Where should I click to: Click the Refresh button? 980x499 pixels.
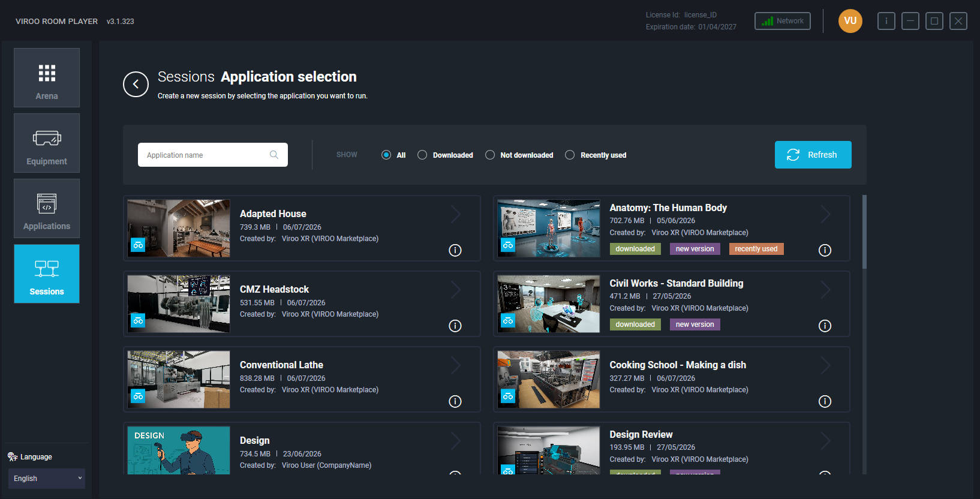point(813,155)
